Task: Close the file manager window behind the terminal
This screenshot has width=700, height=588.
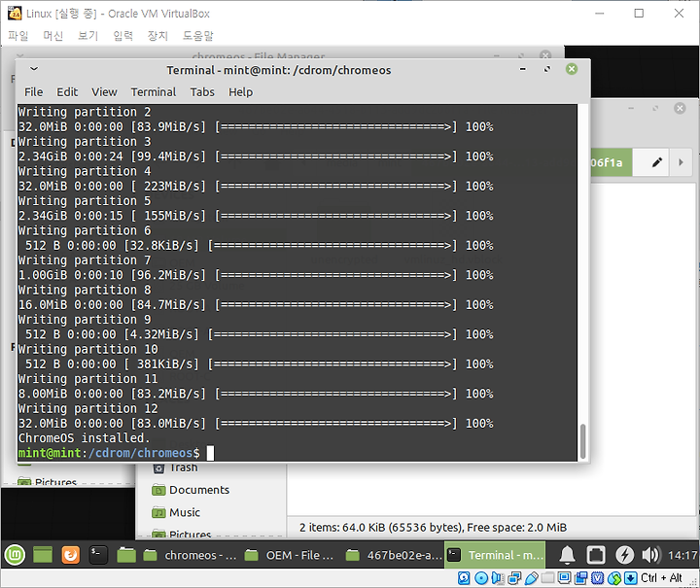Action: click(680, 108)
